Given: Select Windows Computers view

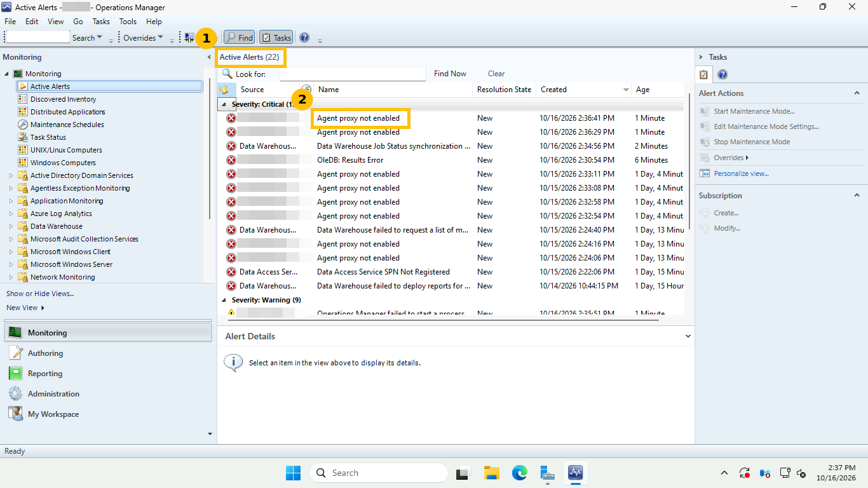Looking at the screenshot, I should click(63, 163).
